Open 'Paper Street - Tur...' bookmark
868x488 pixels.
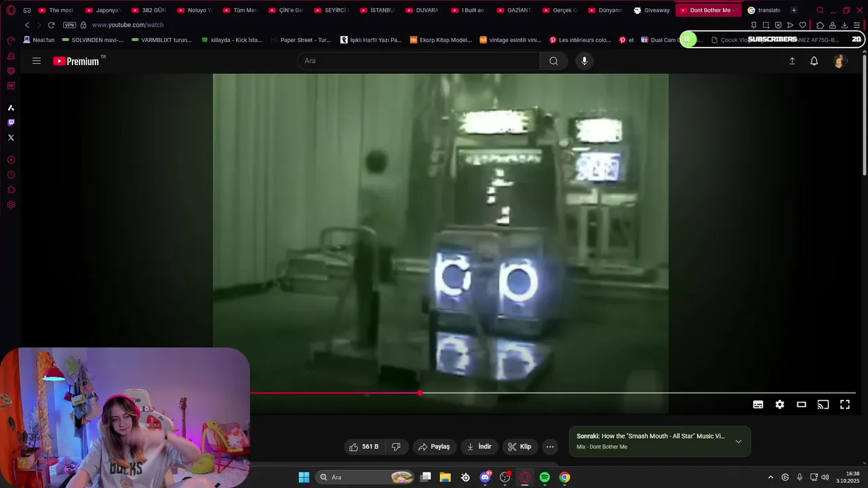click(x=301, y=40)
